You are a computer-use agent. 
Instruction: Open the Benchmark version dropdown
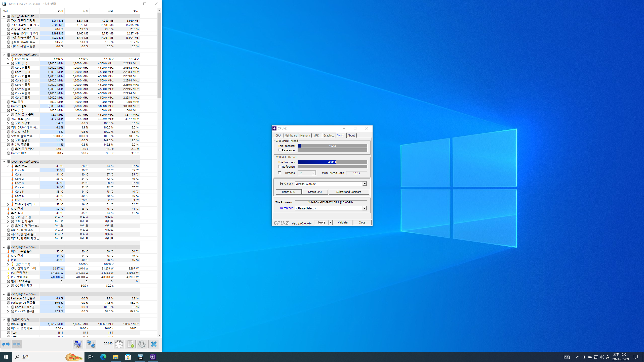pos(364,184)
